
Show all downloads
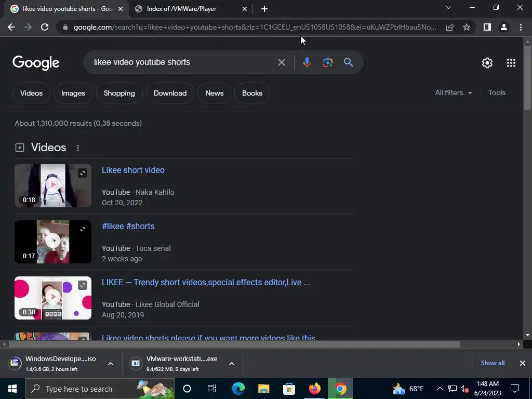pos(493,363)
